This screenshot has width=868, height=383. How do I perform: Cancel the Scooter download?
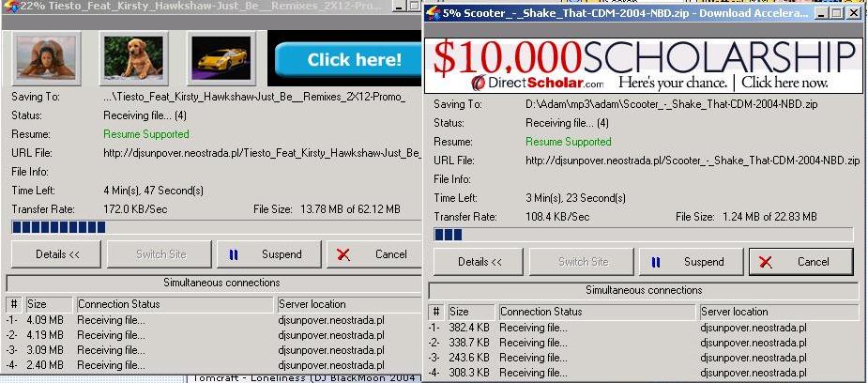tap(801, 262)
